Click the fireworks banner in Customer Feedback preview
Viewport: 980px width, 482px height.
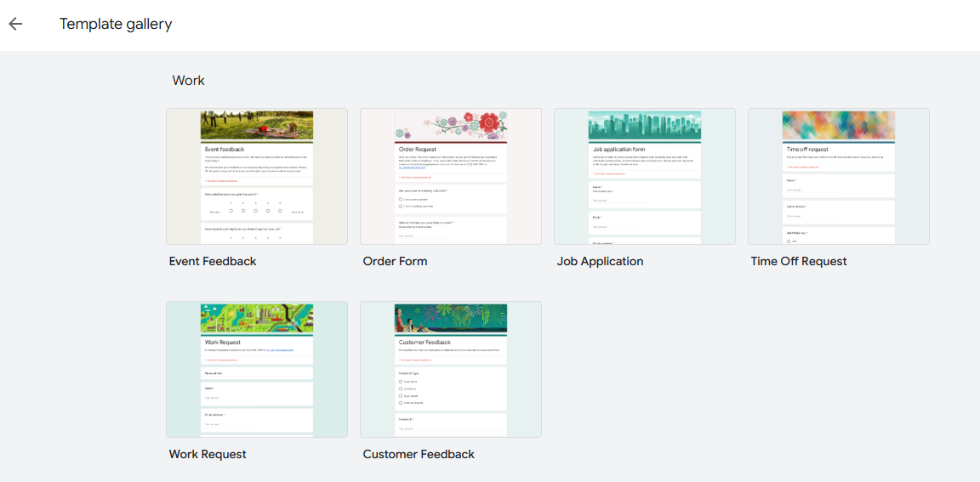450,318
